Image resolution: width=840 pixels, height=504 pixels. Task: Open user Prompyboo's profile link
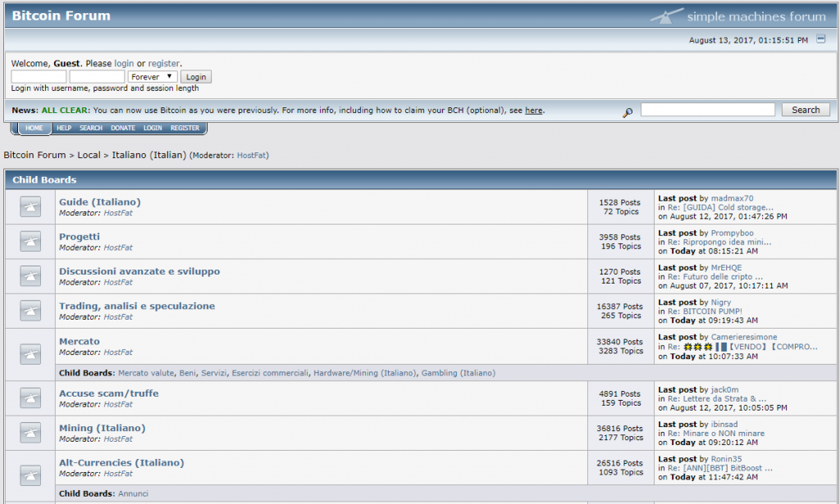point(732,233)
